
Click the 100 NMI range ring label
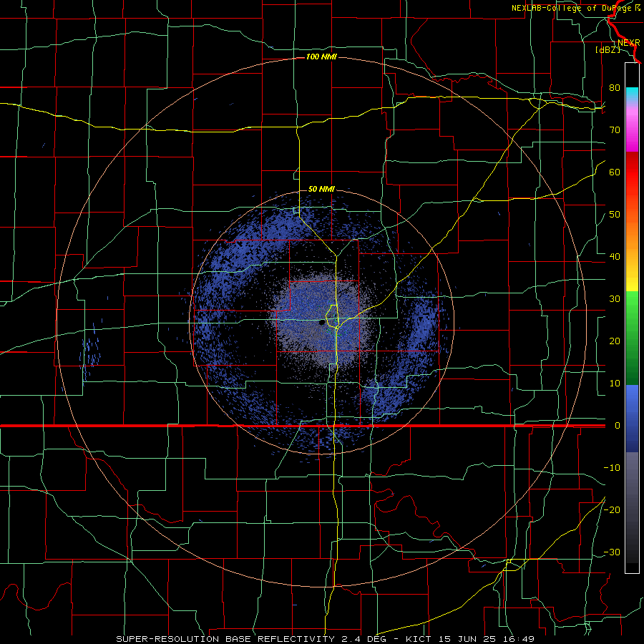point(321,57)
